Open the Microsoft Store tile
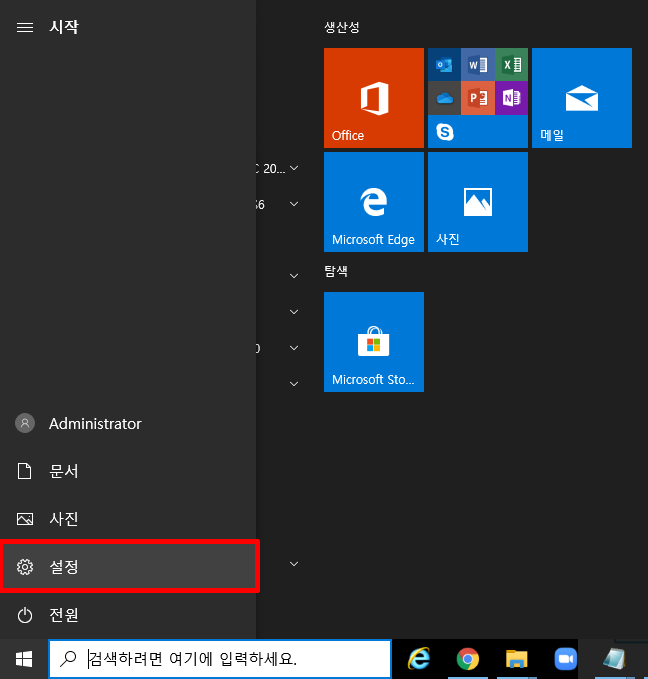 click(x=374, y=342)
